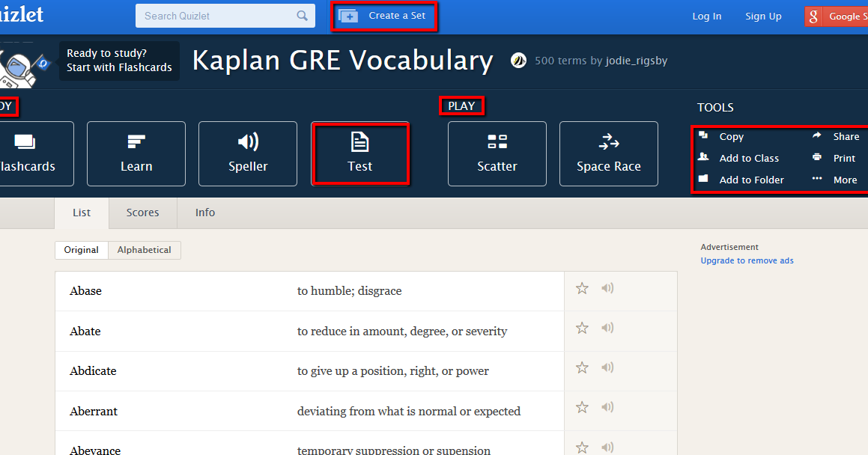868x455 pixels.
Task: Expand More options in Tools
Action: pyautogui.click(x=845, y=180)
